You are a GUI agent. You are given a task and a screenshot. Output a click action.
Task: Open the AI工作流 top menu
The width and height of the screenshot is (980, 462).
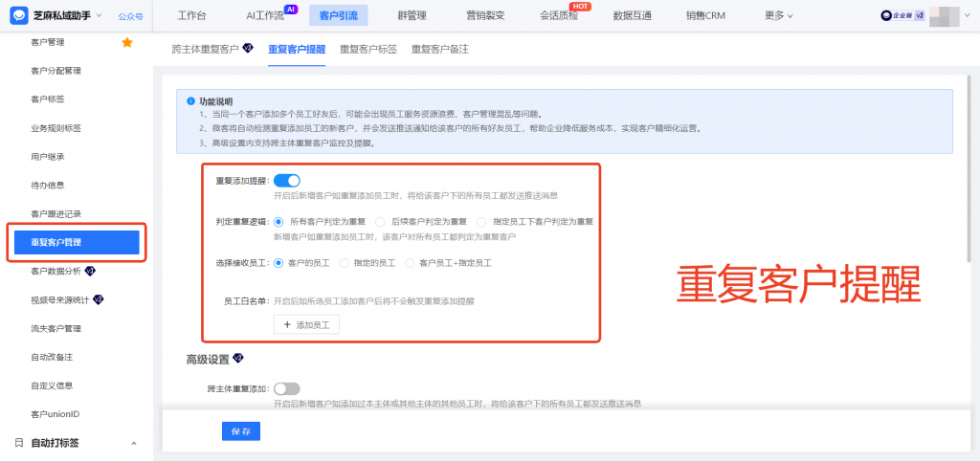click(265, 16)
